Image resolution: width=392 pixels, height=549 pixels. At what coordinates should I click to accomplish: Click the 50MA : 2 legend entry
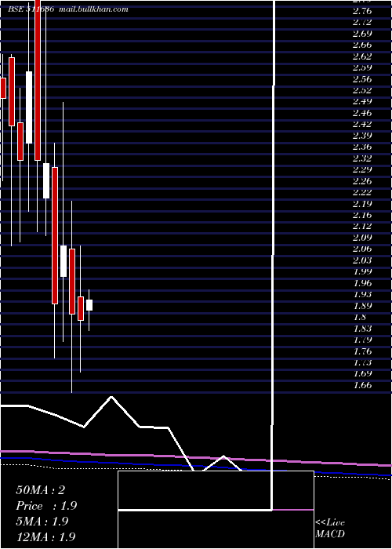(40, 490)
